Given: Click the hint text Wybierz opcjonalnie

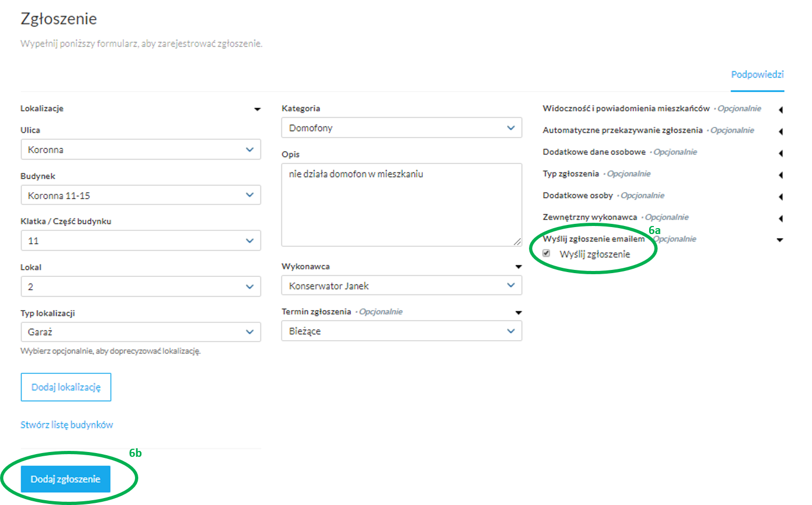Looking at the screenshot, I should (x=111, y=351).
